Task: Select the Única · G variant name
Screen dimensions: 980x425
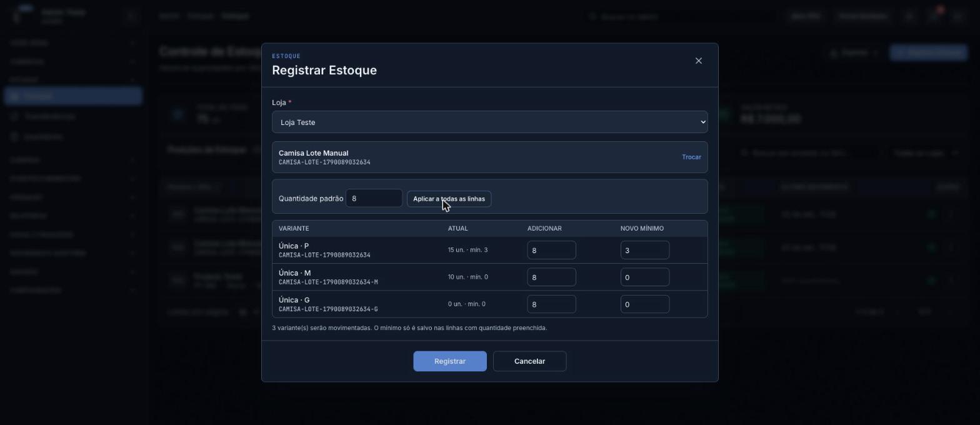Action: click(294, 300)
